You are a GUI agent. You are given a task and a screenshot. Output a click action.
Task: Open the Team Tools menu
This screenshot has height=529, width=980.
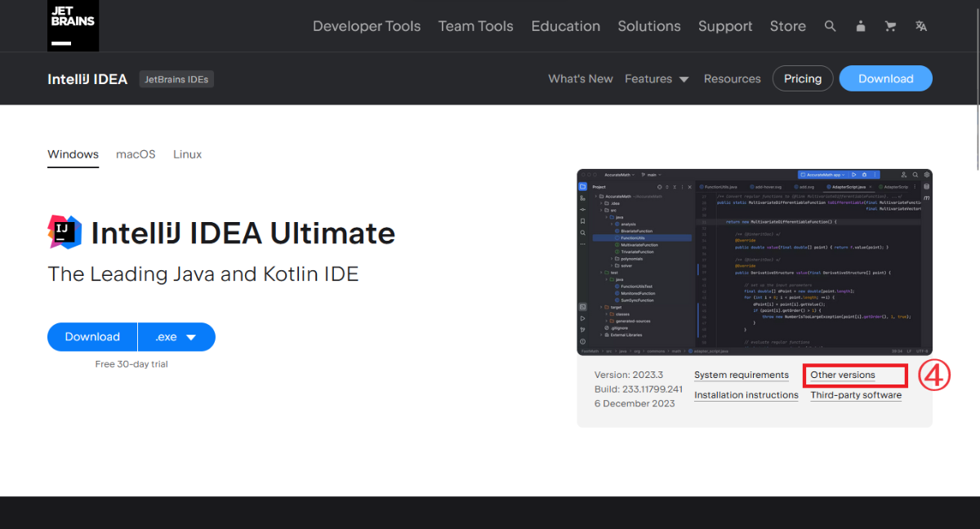pos(475,26)
